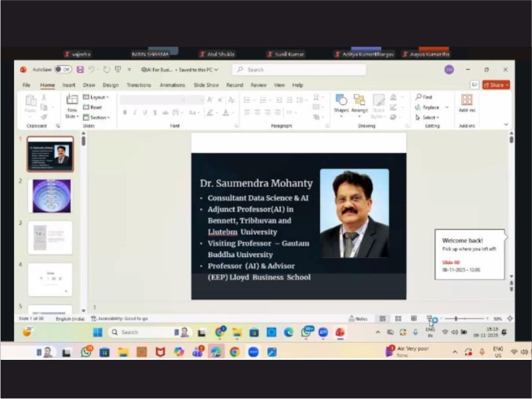This screenshot has width=532, height=399.
Task: Select the Normal view icon
Action: point(382,319)
